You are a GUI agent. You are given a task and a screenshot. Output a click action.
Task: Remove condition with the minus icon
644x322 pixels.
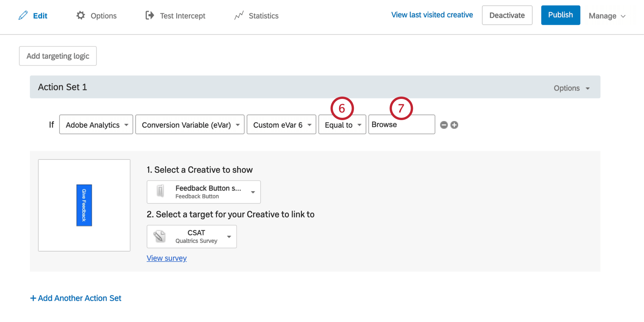pyautogui.click(x=444, y=125)
